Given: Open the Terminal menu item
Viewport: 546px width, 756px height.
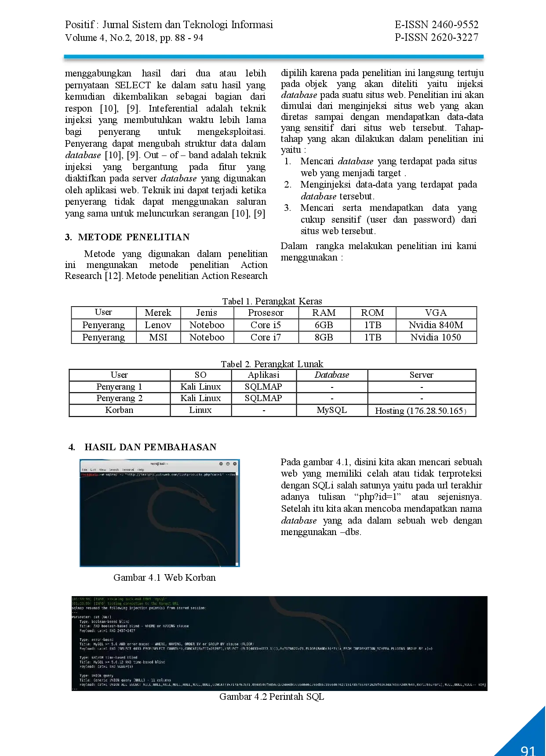Looking at the screenshot, I should pos(128,470).
